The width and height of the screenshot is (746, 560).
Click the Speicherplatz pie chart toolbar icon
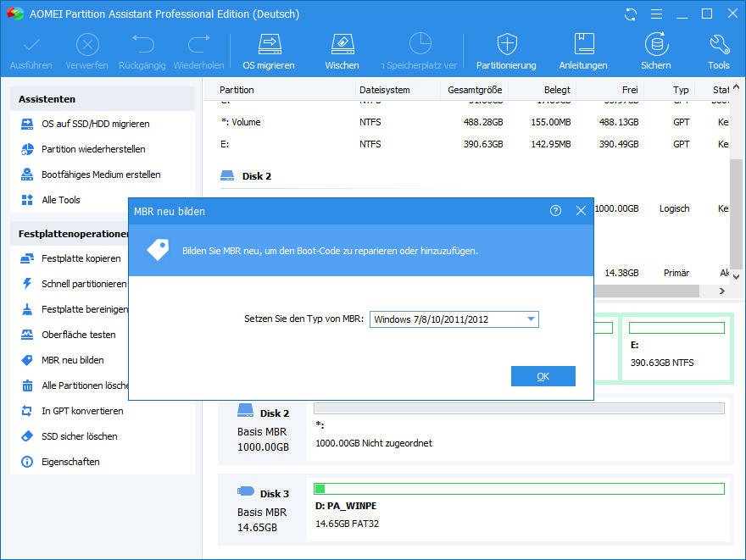420,44
